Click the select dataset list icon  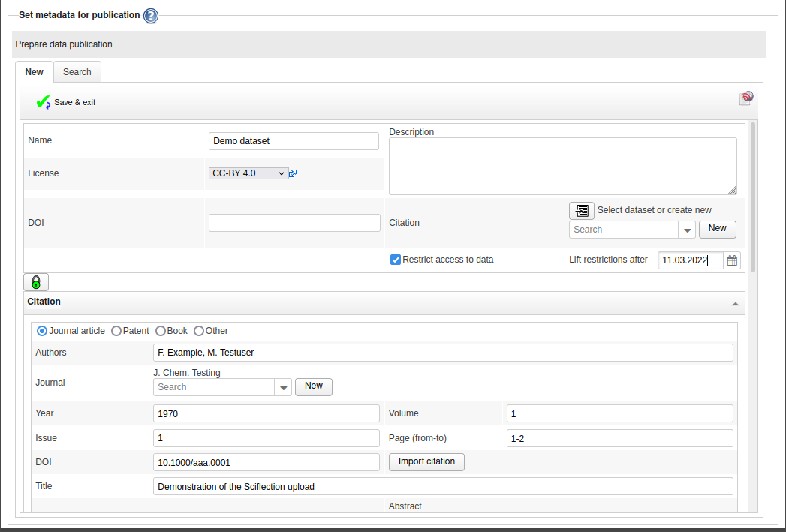point(581,211)
